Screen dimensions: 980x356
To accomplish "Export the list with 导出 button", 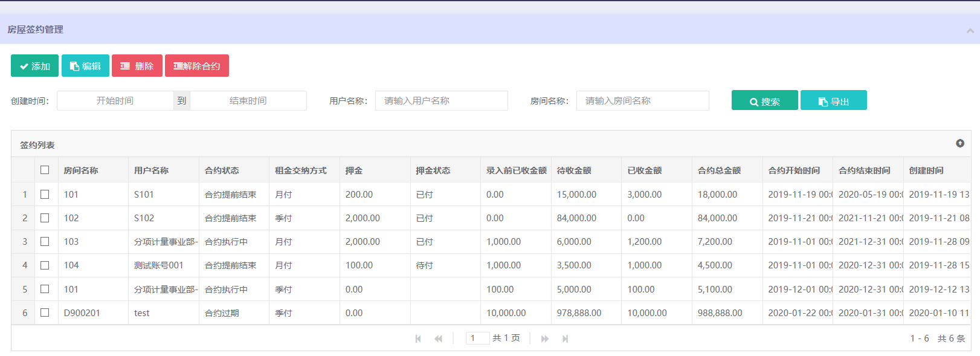I will tap(833, 101).
